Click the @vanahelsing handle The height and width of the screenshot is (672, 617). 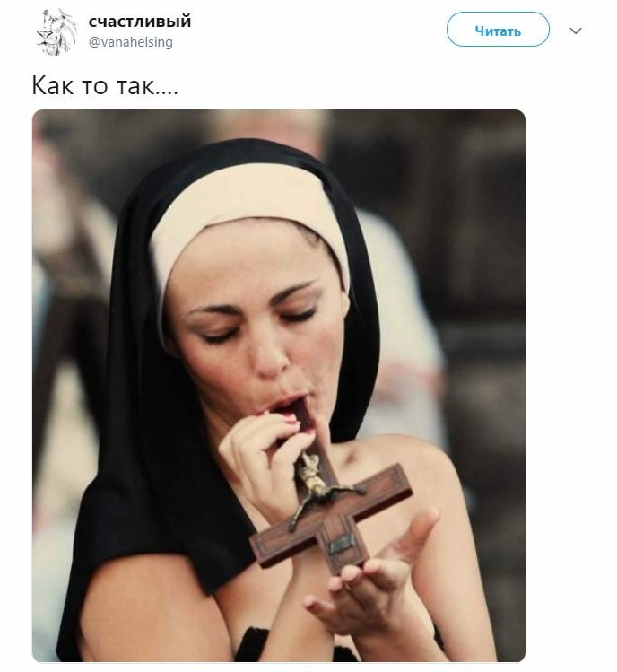[131, 42]
